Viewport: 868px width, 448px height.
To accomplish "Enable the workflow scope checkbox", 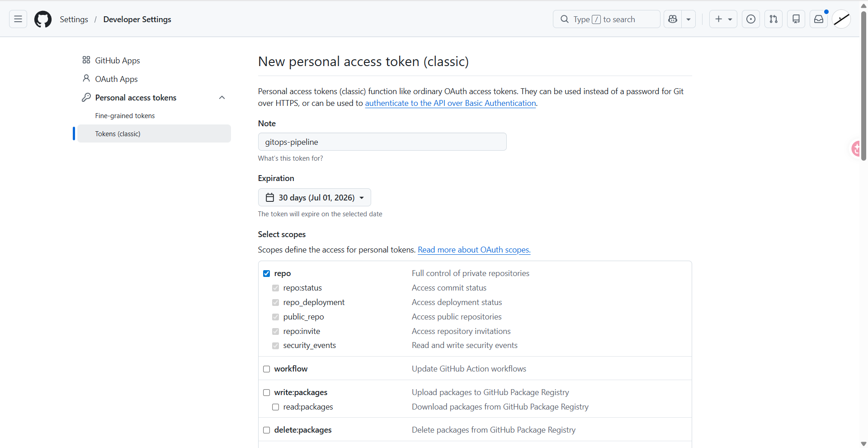I will click(x=267, y=369).
